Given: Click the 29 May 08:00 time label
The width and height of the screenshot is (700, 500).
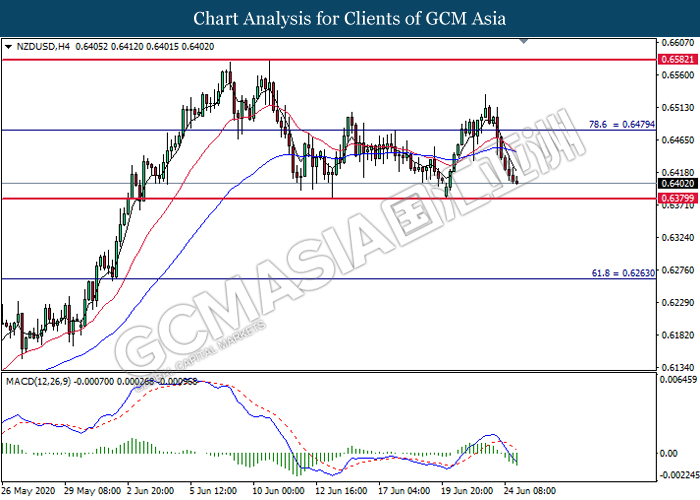Looking at the screenshot, I should [92, 491].
